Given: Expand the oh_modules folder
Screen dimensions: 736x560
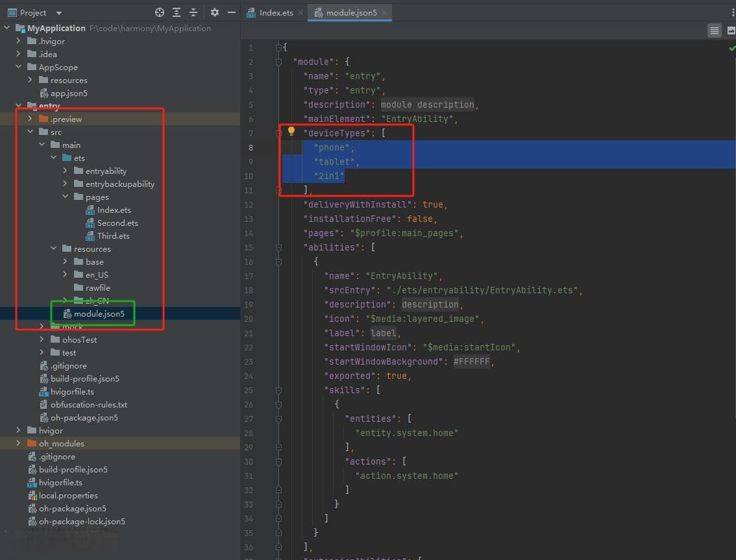Looking at the screenshot, I should coord(18,443).
